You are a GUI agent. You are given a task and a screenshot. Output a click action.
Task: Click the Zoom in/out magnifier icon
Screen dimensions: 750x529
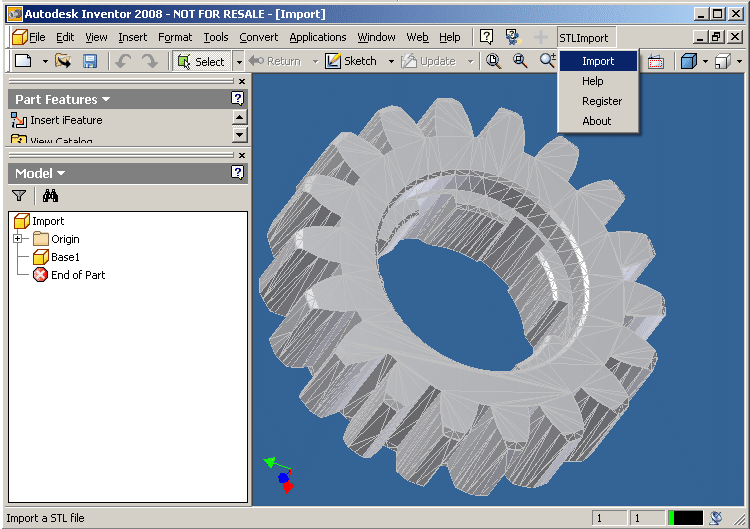pos(547,61)
